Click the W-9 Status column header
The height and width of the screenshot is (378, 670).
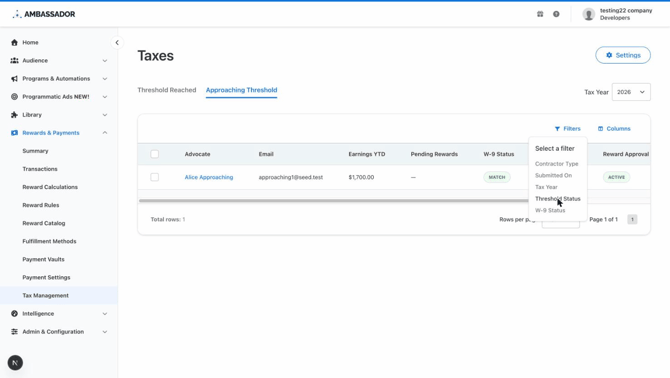click(499, 154)
